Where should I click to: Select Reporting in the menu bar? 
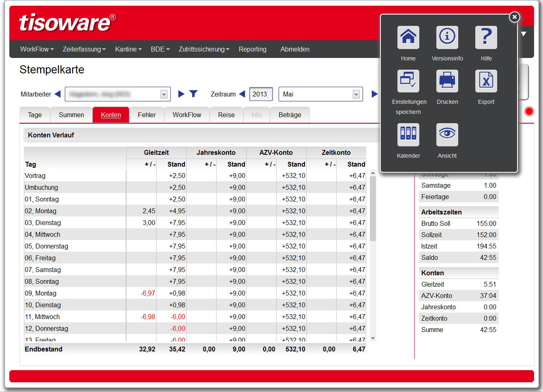[252, 49]
